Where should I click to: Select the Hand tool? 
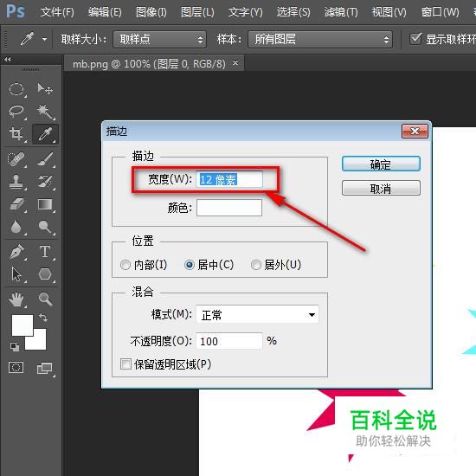[16, 299]
